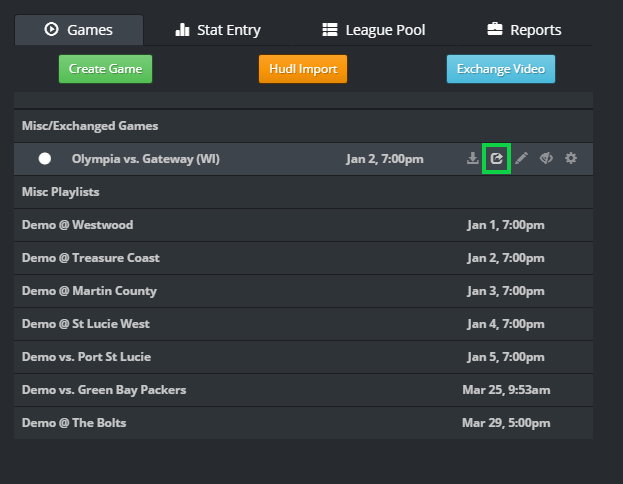Expand the Misc Playlists section
Screen dimensions: 623x484
tap(303, 192)
